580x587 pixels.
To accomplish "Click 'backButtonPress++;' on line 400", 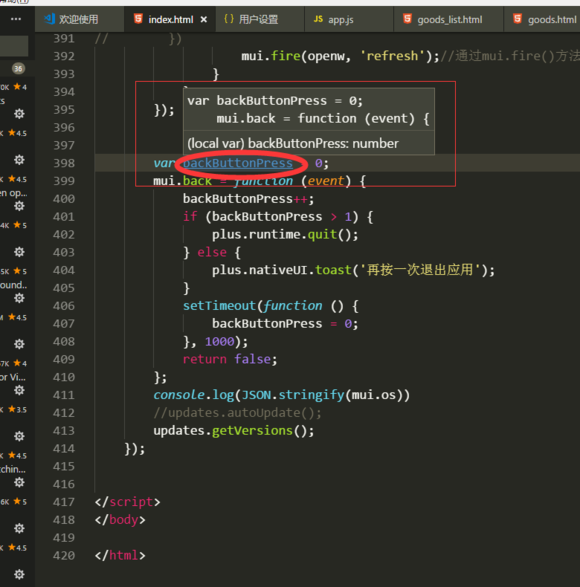I will 248,199.
